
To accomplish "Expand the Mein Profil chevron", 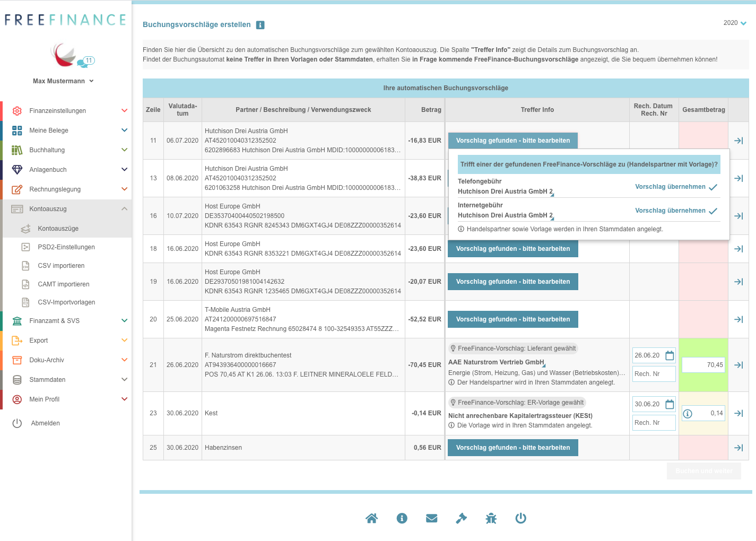I will click(125, 399).
